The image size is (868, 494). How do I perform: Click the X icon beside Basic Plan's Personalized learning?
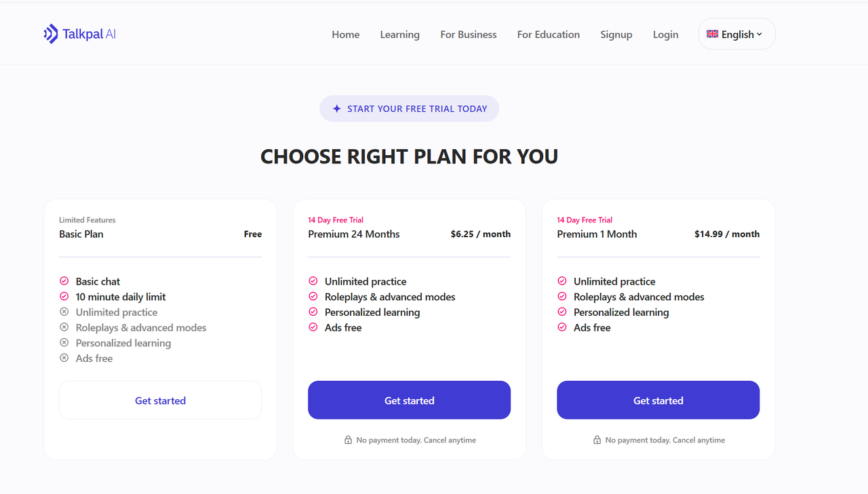click(64, 343)
